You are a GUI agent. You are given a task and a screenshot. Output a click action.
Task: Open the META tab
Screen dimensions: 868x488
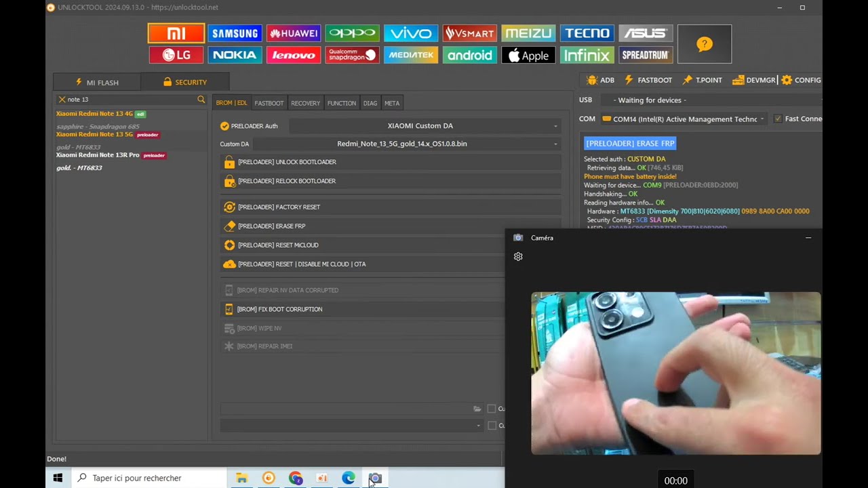(392, 103)
